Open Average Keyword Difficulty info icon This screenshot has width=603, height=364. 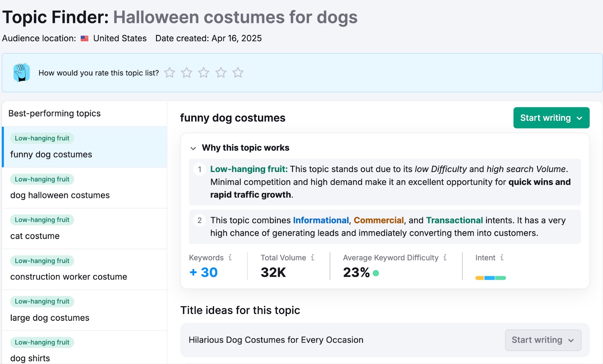pos(445,257)
